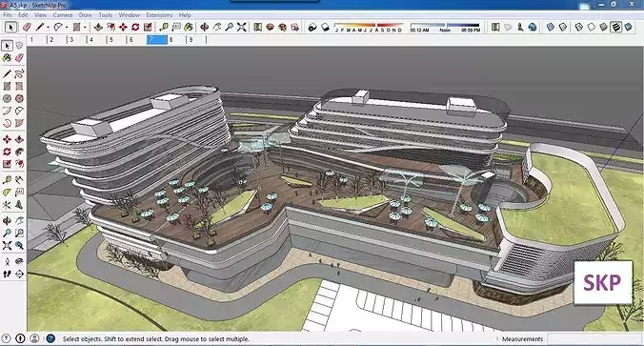
Task: Switch to scene tab 1
Action: pos(36,40)
